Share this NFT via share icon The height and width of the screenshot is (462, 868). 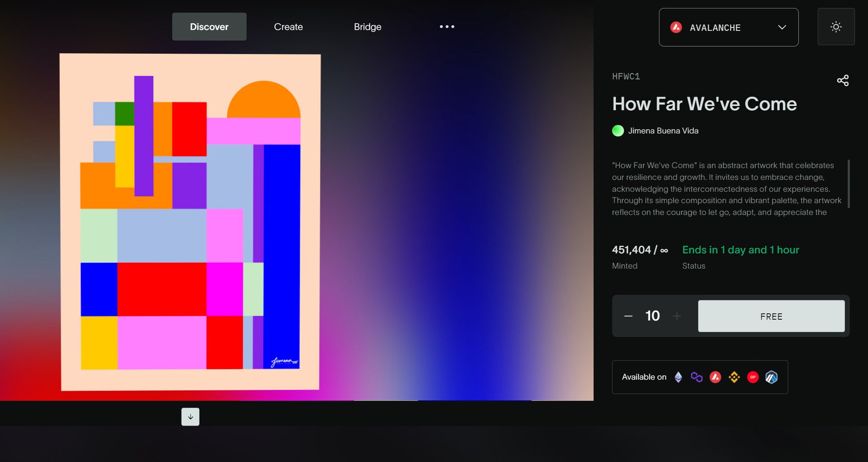point(843,81)
